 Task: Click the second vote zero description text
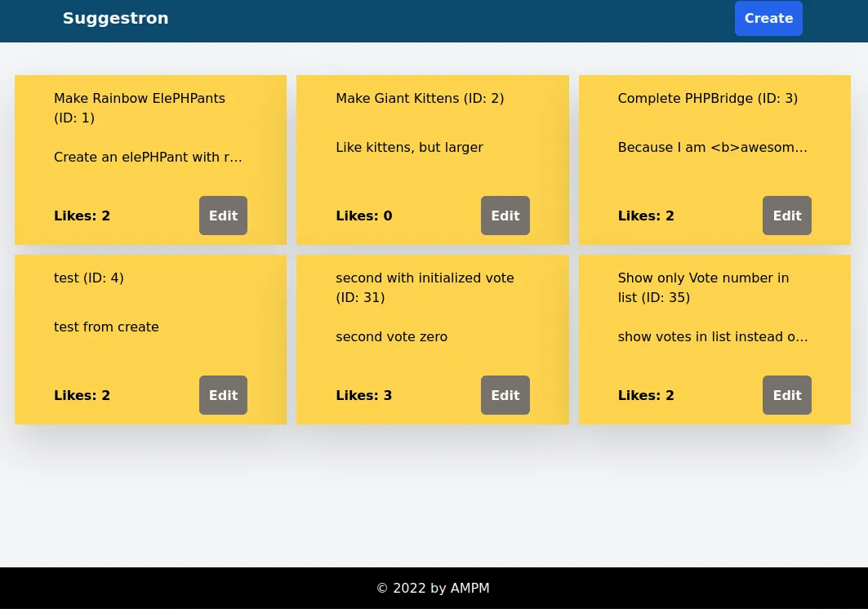(x=391, y=336)
